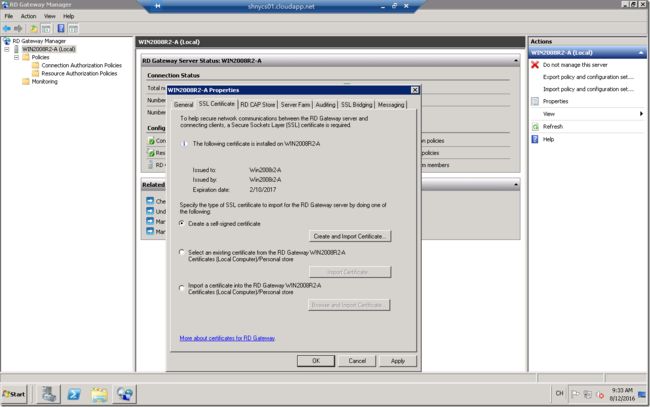This screenshot has height=407, width=650.
Task: Click the Start button
Action: [14, 394]
